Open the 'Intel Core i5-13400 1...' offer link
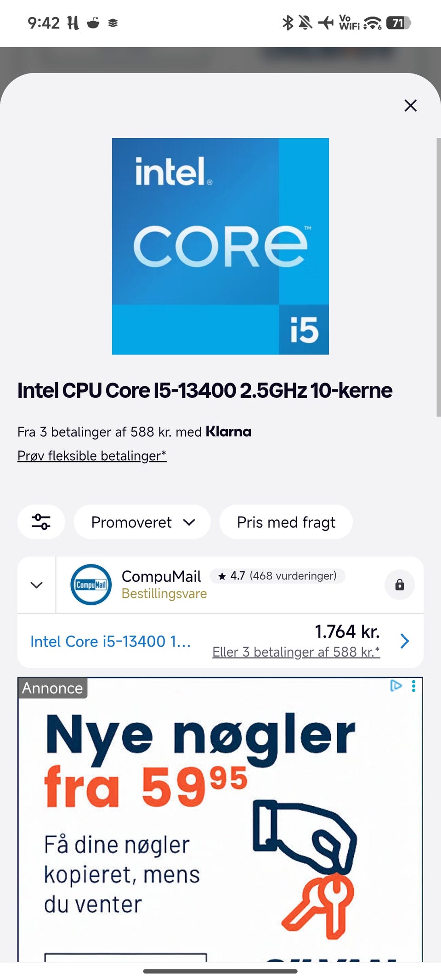The width and height of the screenshot is (441, 980). pyautogui.click(x=110, y=641)
